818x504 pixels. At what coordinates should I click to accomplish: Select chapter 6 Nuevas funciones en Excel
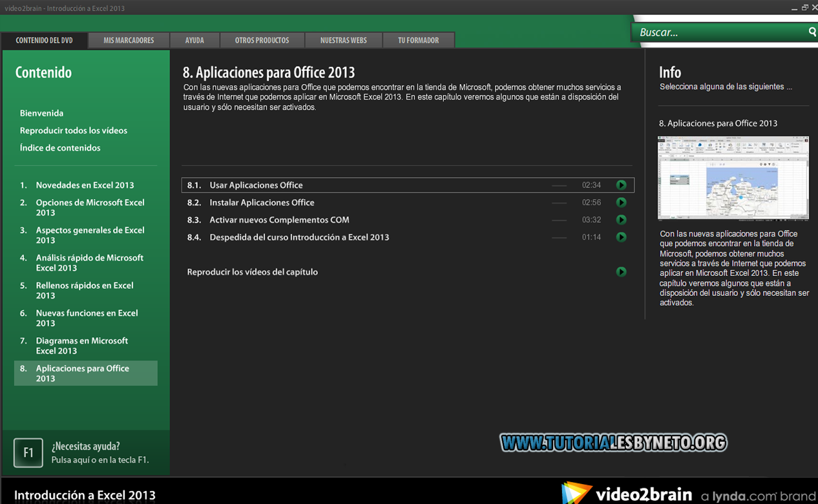tap(86, 318)
